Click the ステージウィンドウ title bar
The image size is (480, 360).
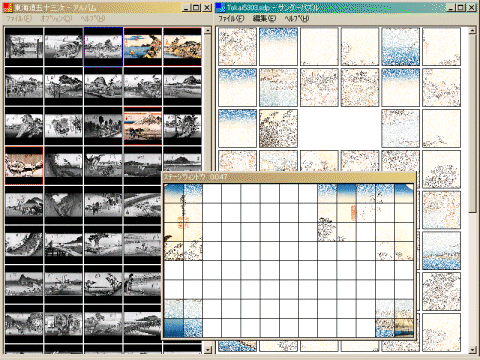pyautogui.click(x=289, y=177)
